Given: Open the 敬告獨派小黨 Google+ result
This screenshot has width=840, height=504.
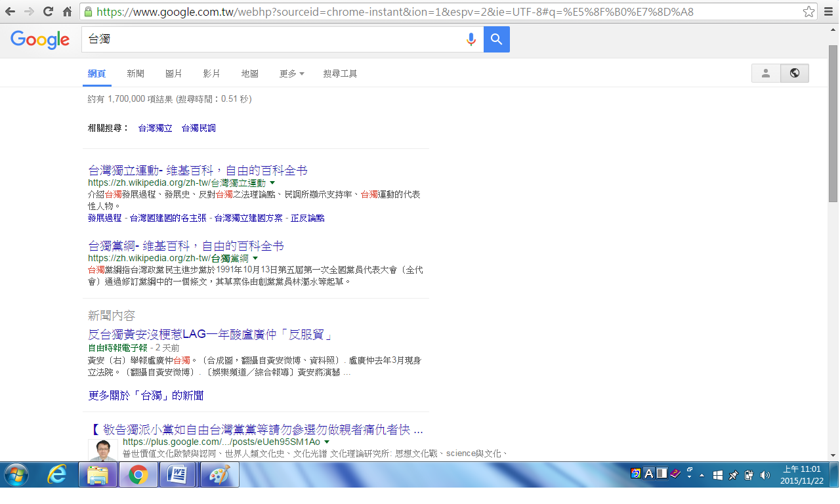Looking at the screenshot, I should [256, 430].
